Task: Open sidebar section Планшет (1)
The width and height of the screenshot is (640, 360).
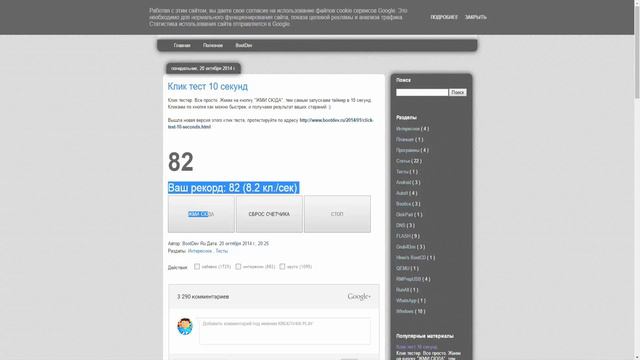Action: point(405,140)
